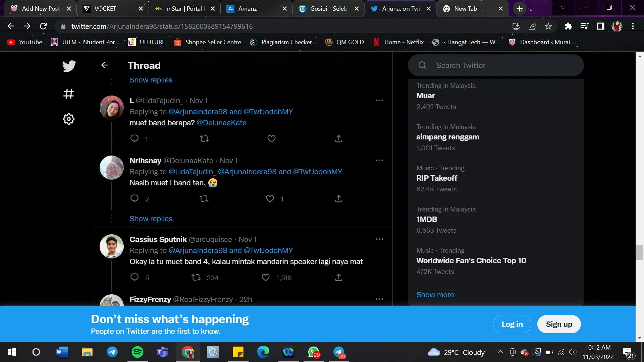Click the Log in button

tap(512, 324)
